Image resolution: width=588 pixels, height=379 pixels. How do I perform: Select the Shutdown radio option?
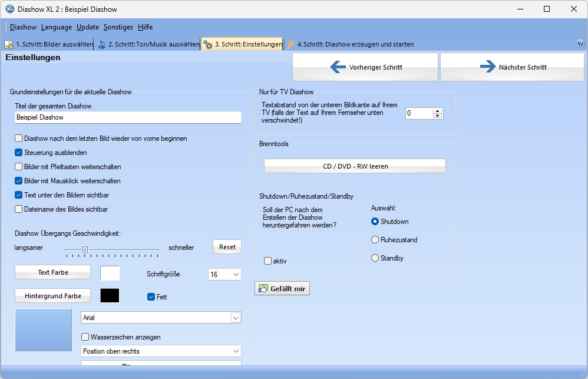click(x=375, y=222)
